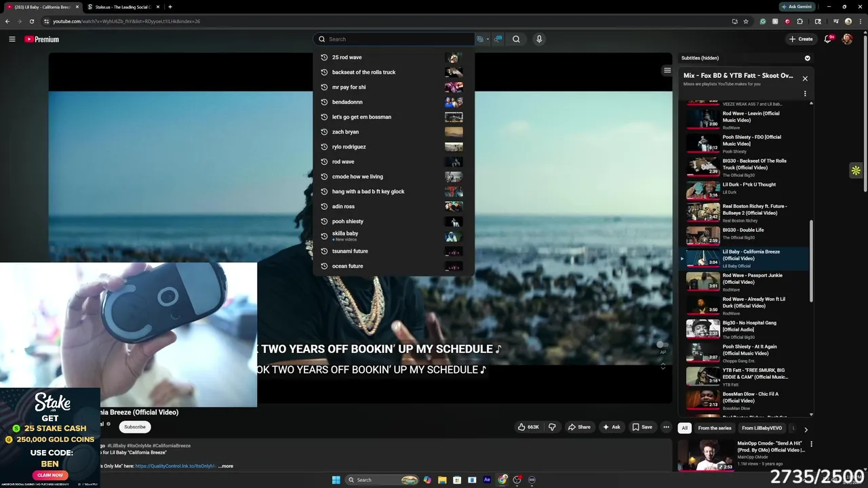868x488 pixels.
Task: Submit search with the magnifier button
Action: (516, 39)
